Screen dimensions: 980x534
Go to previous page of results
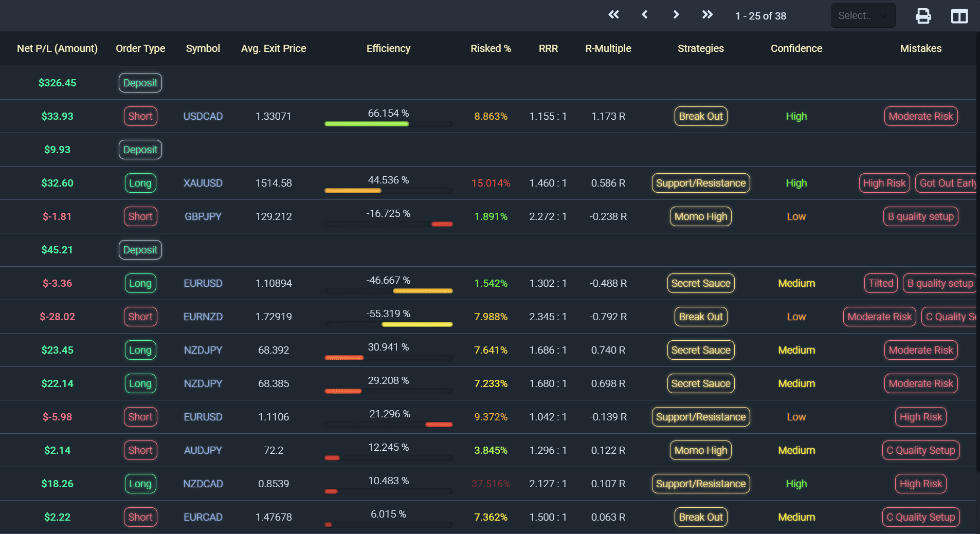pyautogui.click(x=645, y=15)
